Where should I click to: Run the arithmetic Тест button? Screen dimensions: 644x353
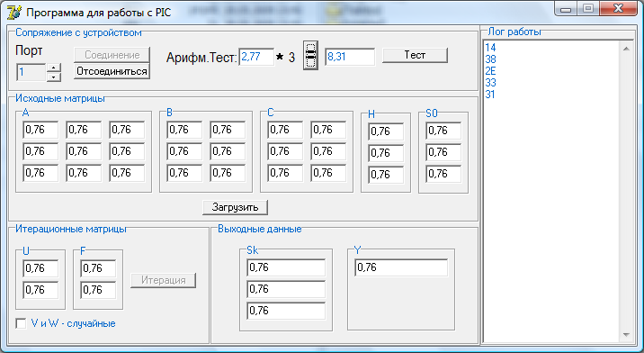(415, 55)
